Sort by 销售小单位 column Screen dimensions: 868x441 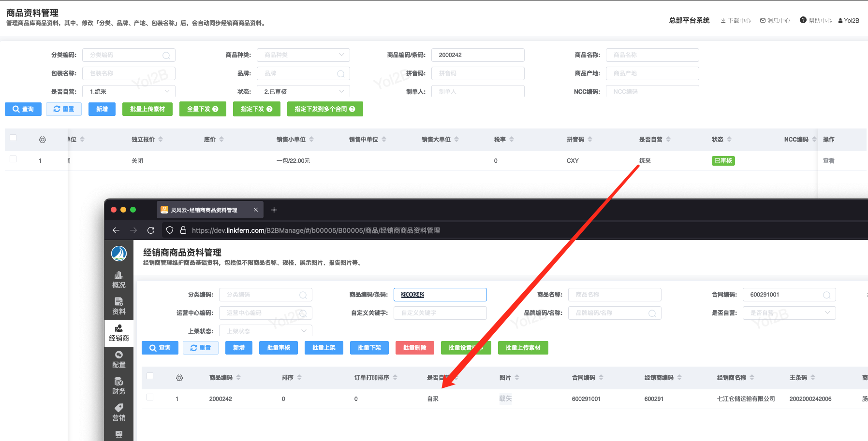tap(311, 140)
